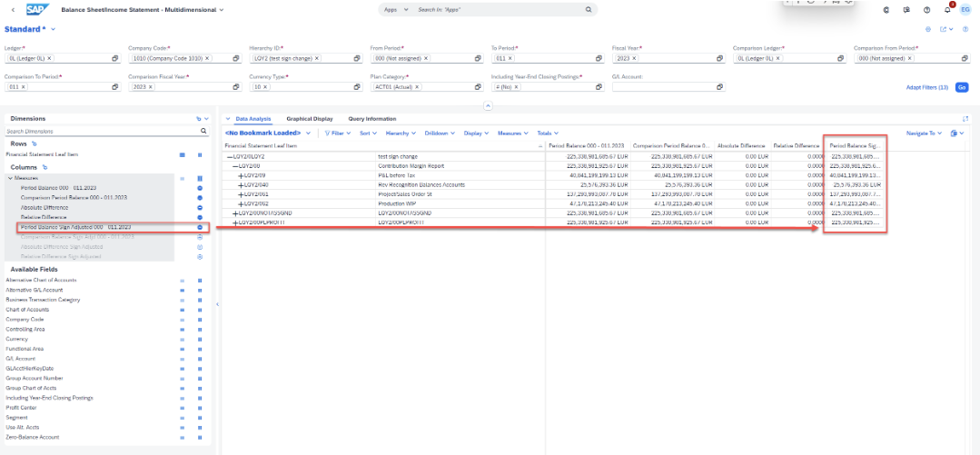Open the Measures menu in the toolbar
The height and width of the screenshot is (455, 980).
point(513,134)
